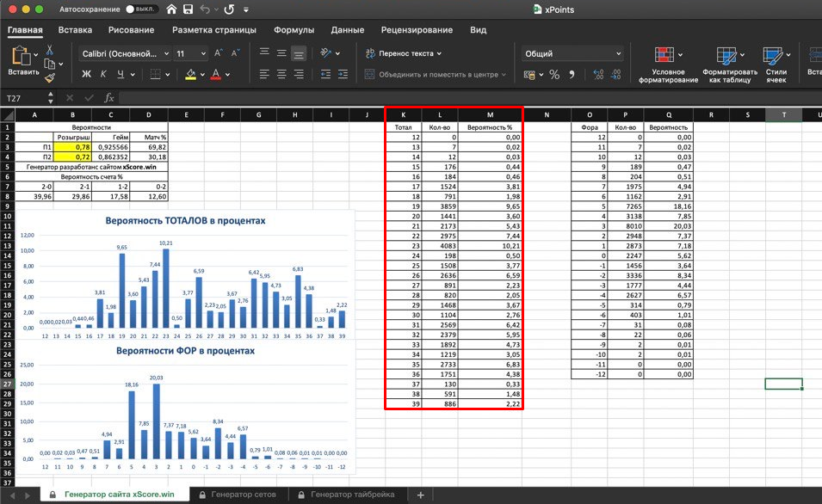
Task: Click the formula bar input area
Action: [470, 98]
